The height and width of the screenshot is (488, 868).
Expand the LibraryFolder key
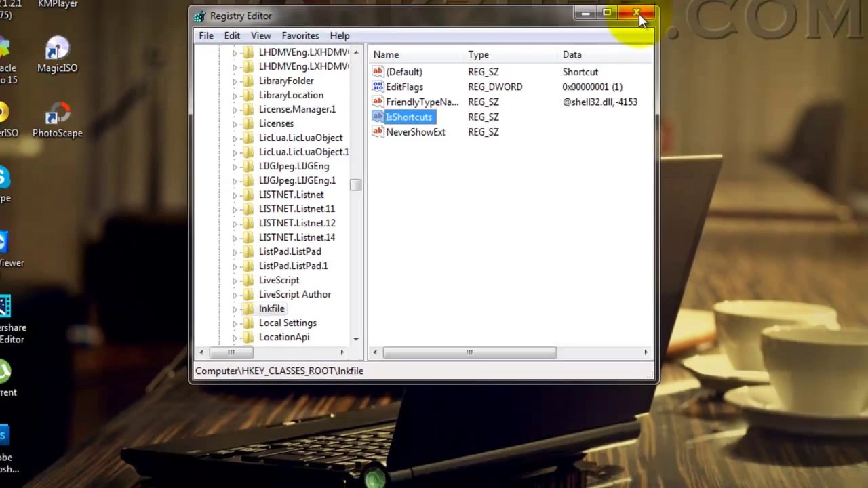(235, 81)
